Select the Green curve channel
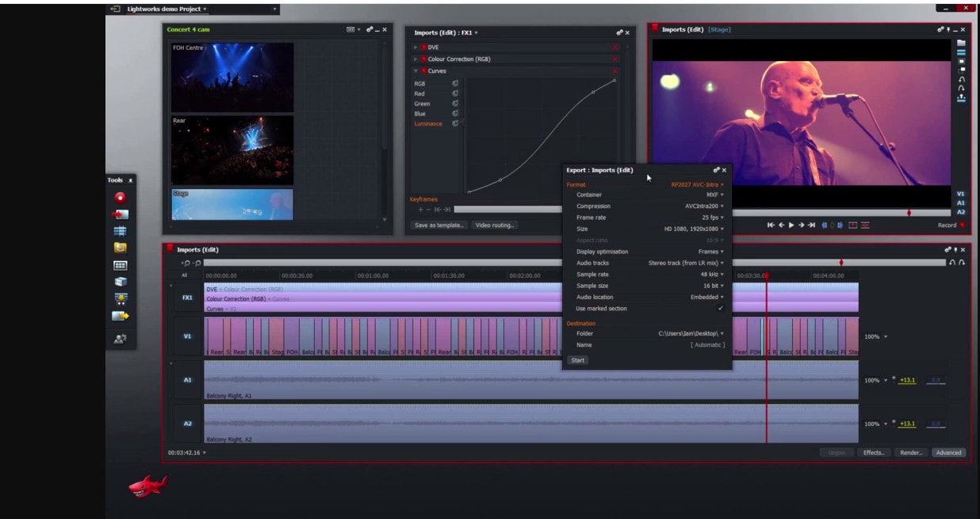This screenshot has height=519, width=980. point(422,104)
